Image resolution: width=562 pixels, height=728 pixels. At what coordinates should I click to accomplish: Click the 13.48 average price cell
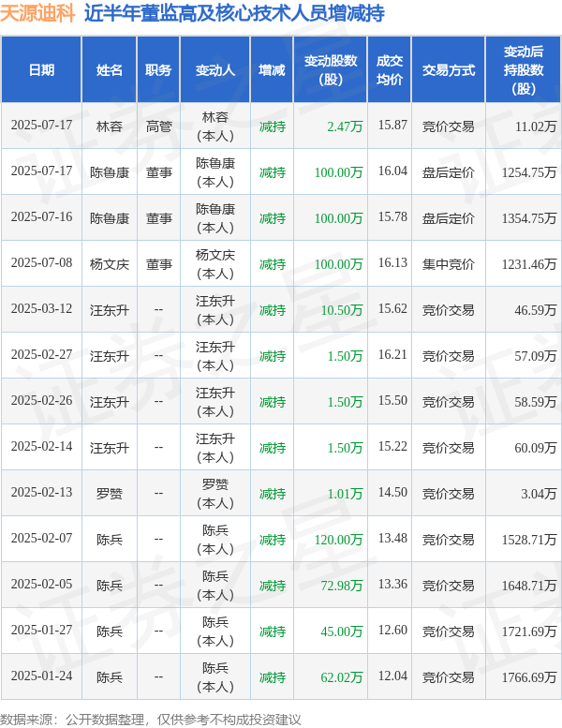coord(392,539)
